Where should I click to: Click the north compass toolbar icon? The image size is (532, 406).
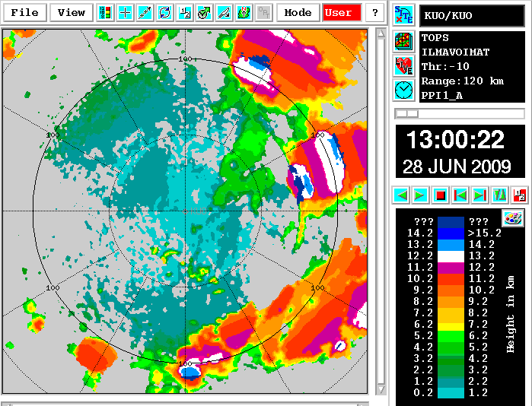244,13
